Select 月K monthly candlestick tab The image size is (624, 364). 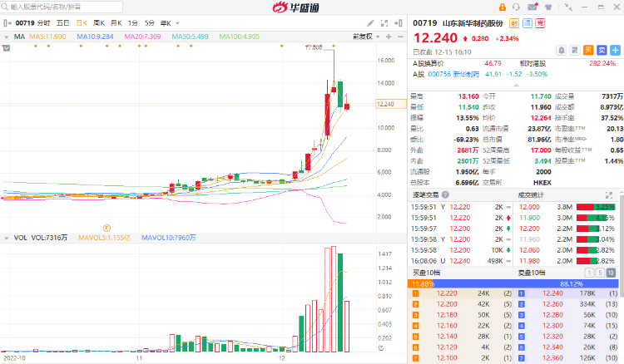point(116,23)
